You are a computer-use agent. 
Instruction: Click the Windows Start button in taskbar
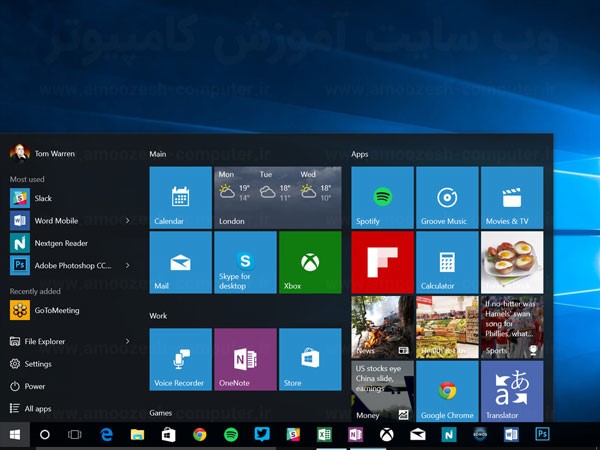click(x=15, y=435)
